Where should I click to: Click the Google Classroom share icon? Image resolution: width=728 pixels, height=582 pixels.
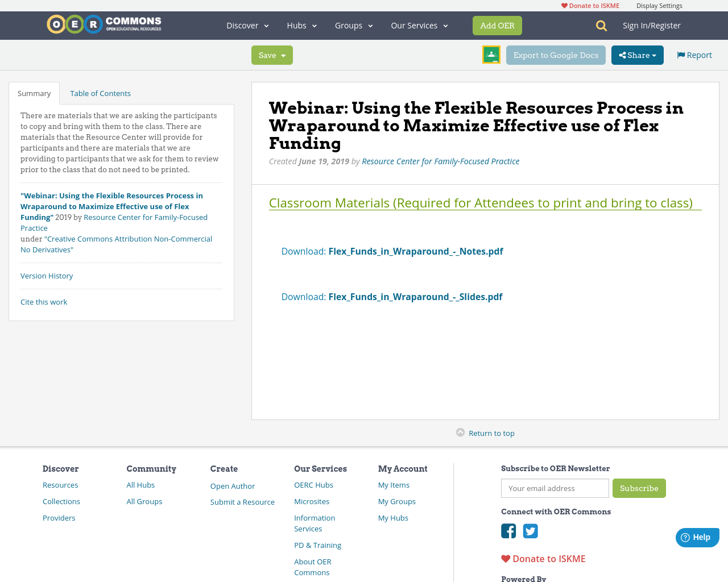point(491,55)
